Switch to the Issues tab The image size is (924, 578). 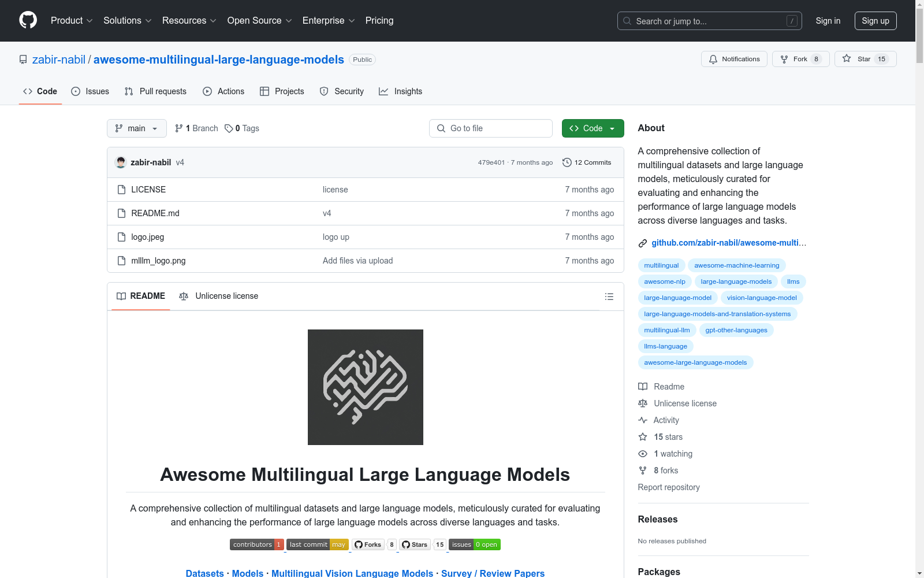pyautogui.click(x=90, y=91)
